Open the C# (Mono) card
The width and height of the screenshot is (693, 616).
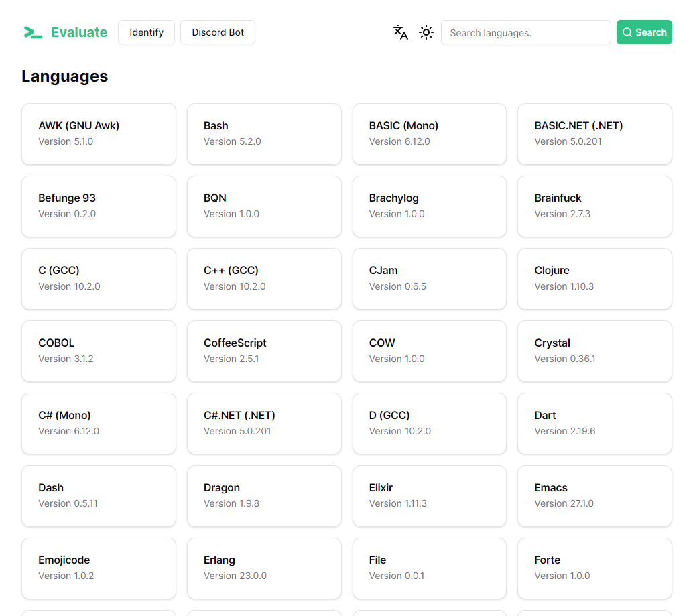click(x=99, y=424)
